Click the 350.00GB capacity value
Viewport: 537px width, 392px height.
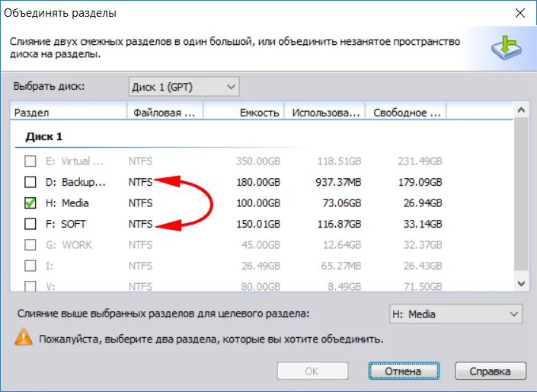tap(258, 161)
